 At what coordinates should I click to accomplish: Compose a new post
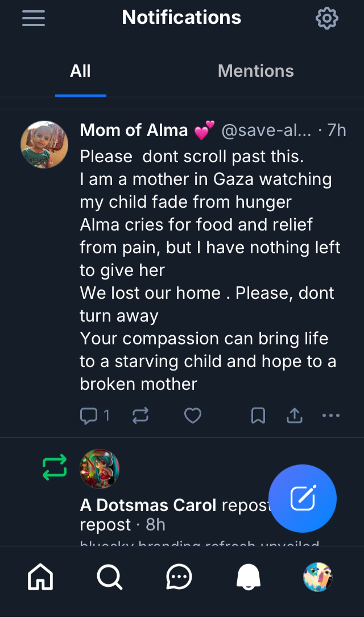[x=303, y=499]
